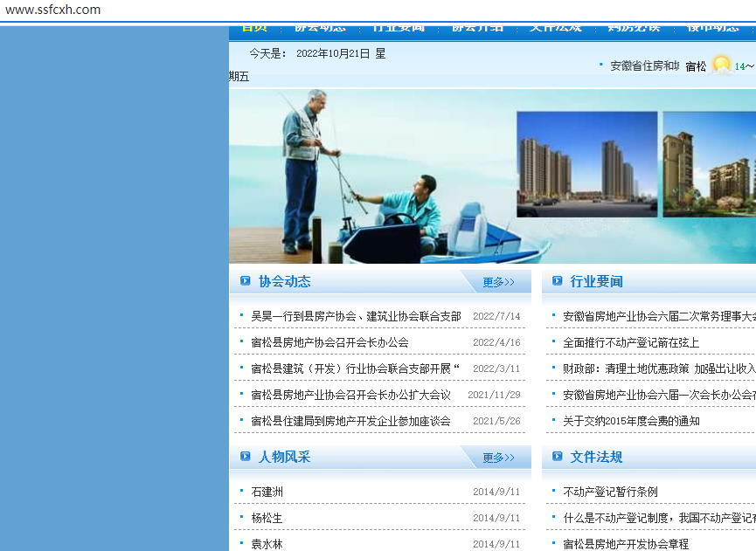Open the 行业要闻 tab in top navigation
The image size is (756, 551).
399,29
